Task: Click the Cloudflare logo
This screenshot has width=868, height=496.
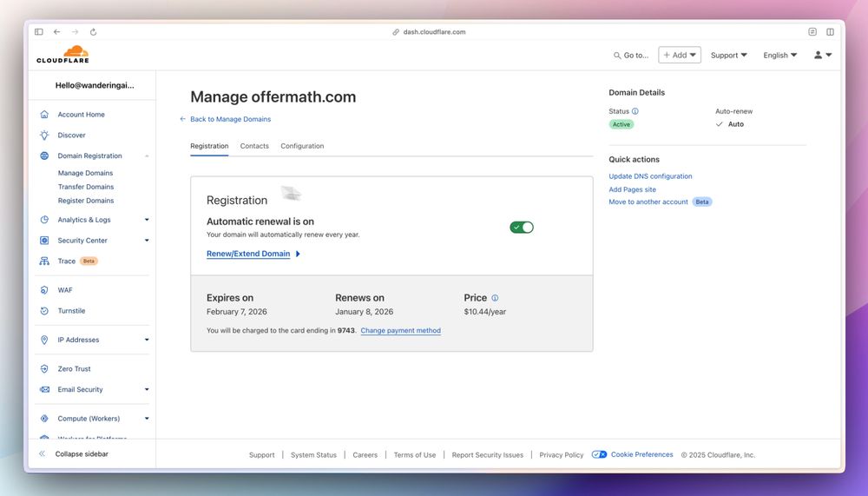Action: pos(62,55)
